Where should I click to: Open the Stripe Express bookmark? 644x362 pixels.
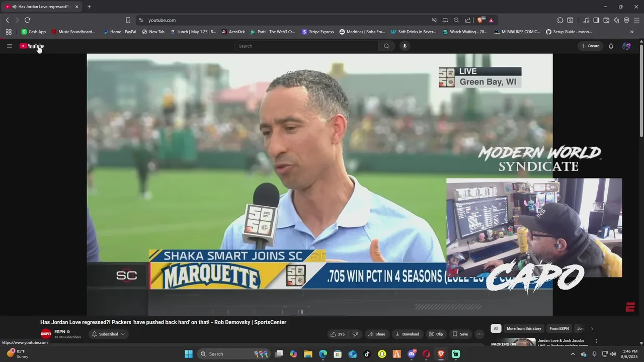pyautogui.click(x=318, y=32)
